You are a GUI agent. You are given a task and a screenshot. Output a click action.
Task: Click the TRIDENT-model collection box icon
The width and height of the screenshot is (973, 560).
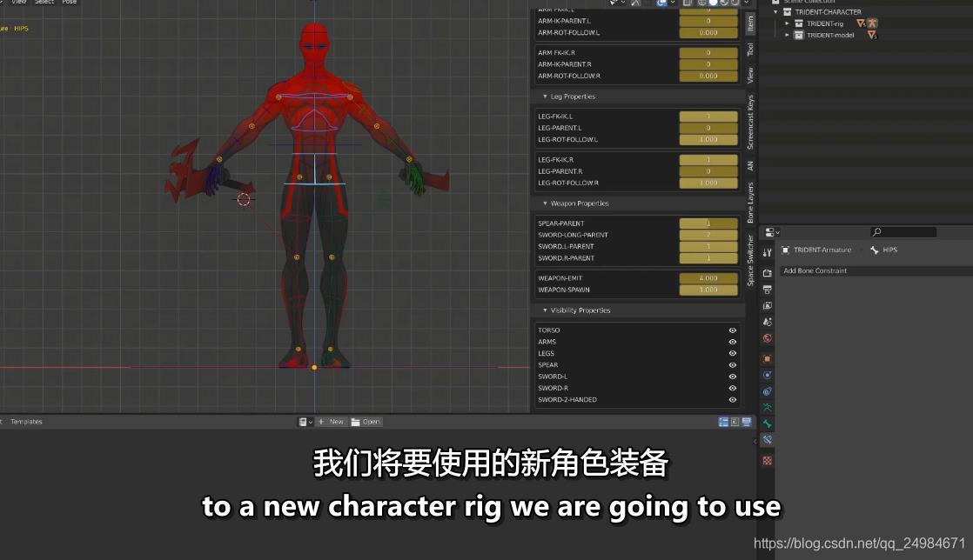coord(799,36)
